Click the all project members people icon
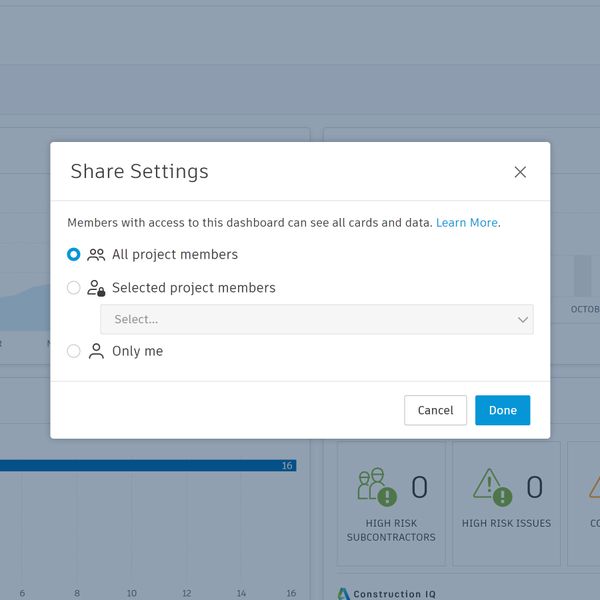The height and width of the screenshot is (600, 600). pos(96,255)
